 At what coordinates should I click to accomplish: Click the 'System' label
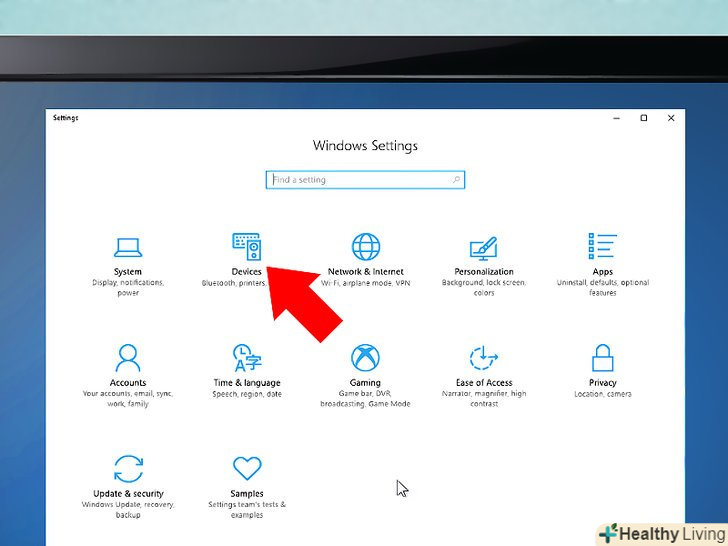coord(128,272)
